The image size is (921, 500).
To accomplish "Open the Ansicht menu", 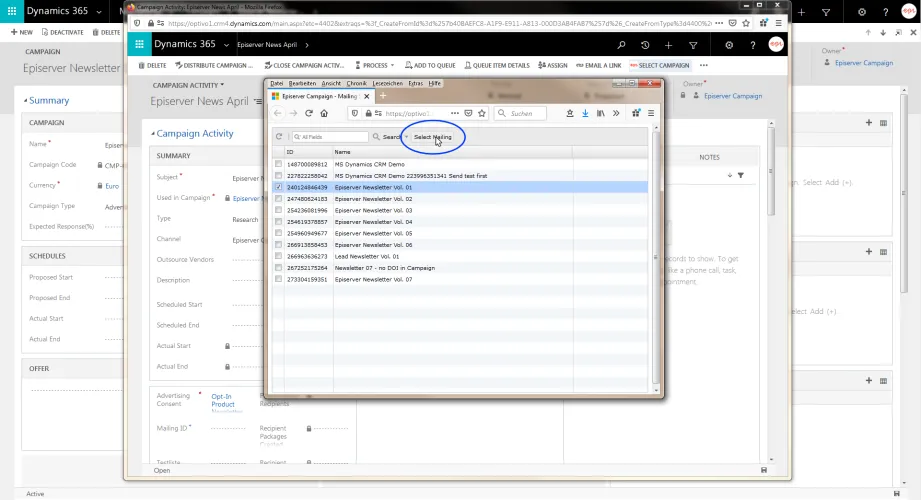I will click(331, 83).
